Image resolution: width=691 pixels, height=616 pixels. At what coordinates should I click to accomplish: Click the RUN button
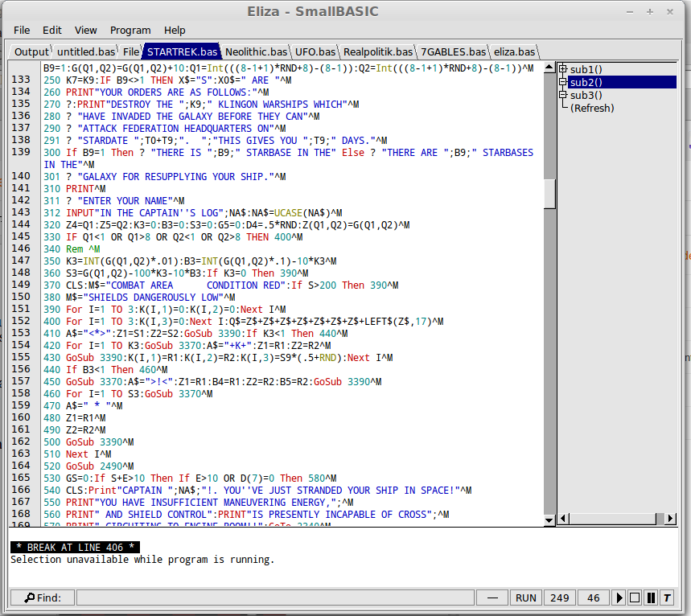point(525,598)
